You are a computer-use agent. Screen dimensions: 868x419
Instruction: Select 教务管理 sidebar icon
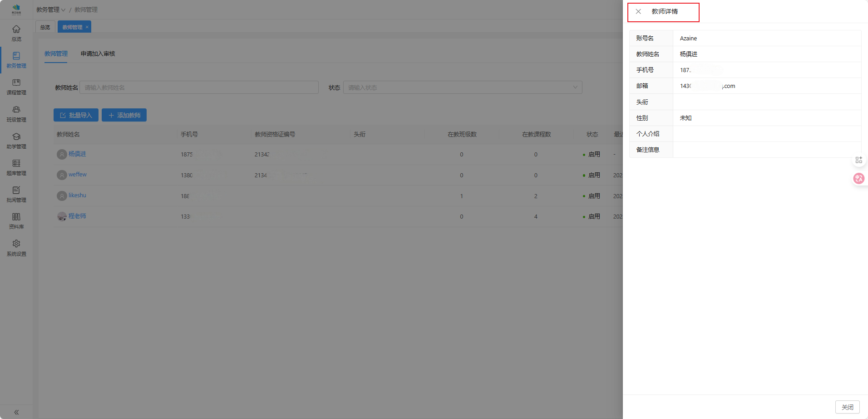click(16, 59)
